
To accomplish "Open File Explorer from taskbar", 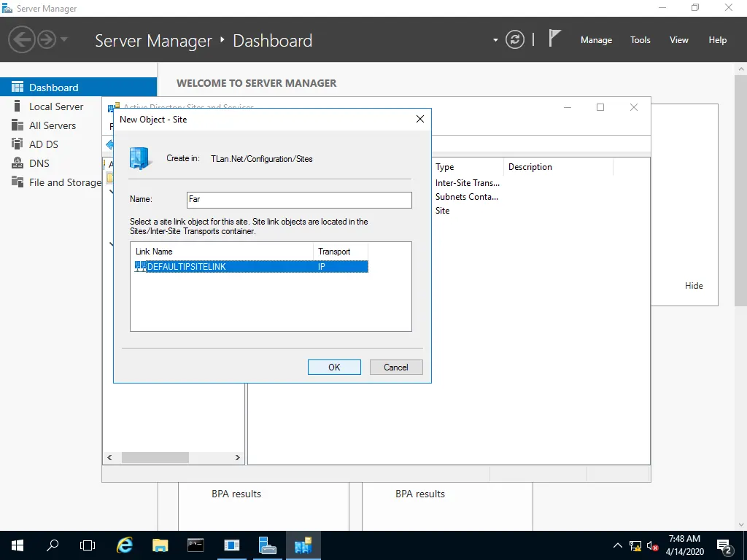I will [160, 545].
